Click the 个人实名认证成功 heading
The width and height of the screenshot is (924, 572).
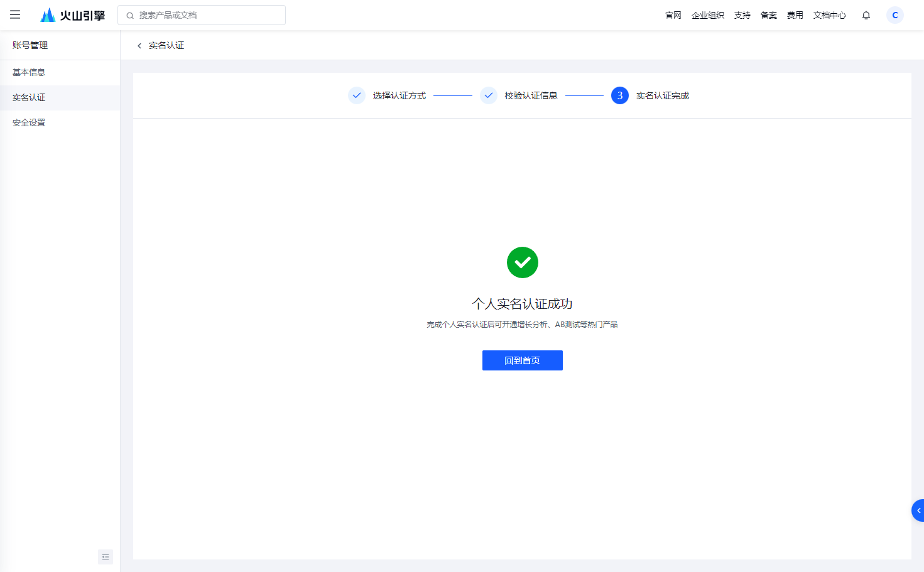[x=523, y=304]
